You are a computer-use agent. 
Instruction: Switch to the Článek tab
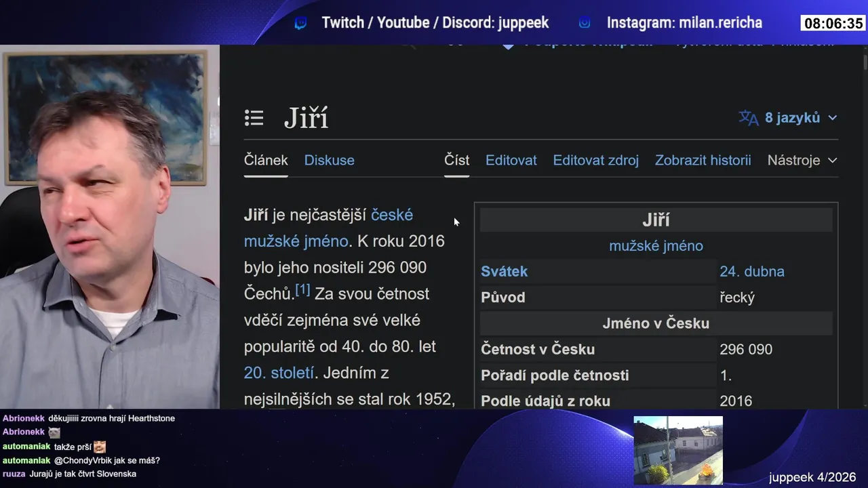coord(266,161)
